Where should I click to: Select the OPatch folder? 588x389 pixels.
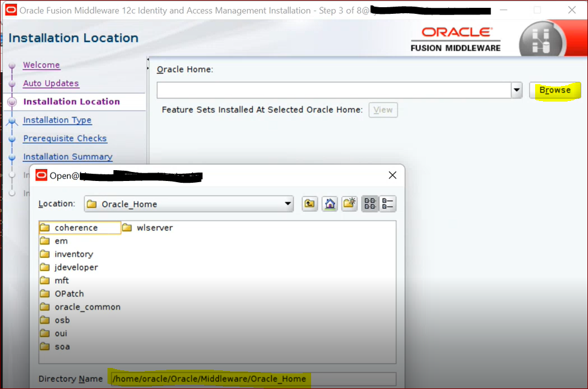(x=62, y=293)
